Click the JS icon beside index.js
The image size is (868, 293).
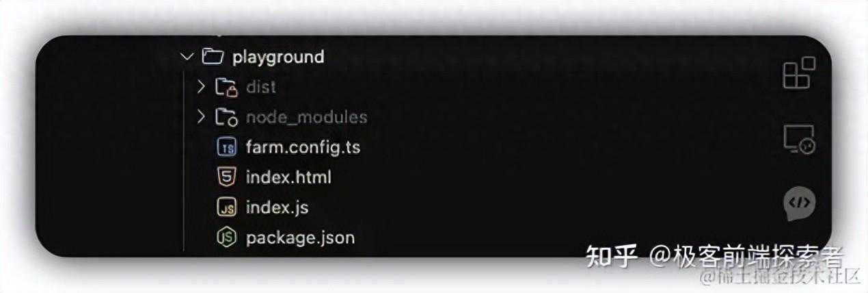coord(226,207)
